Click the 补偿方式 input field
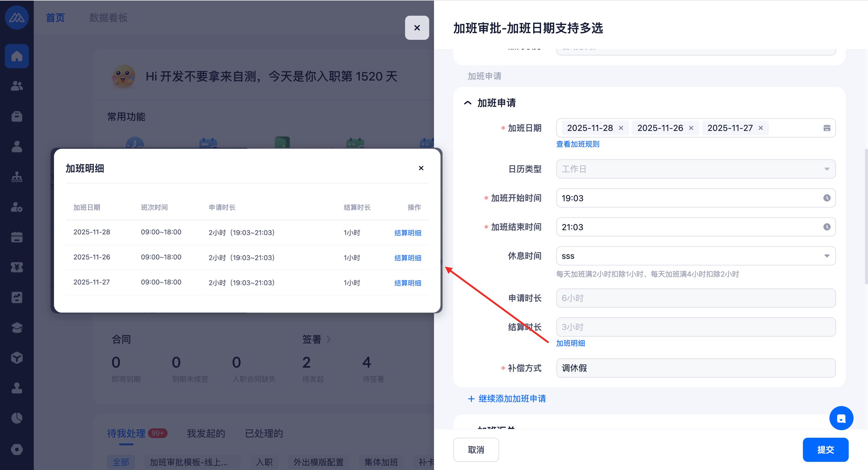Screen dimensions: 868x470 (x=696, y=368)
